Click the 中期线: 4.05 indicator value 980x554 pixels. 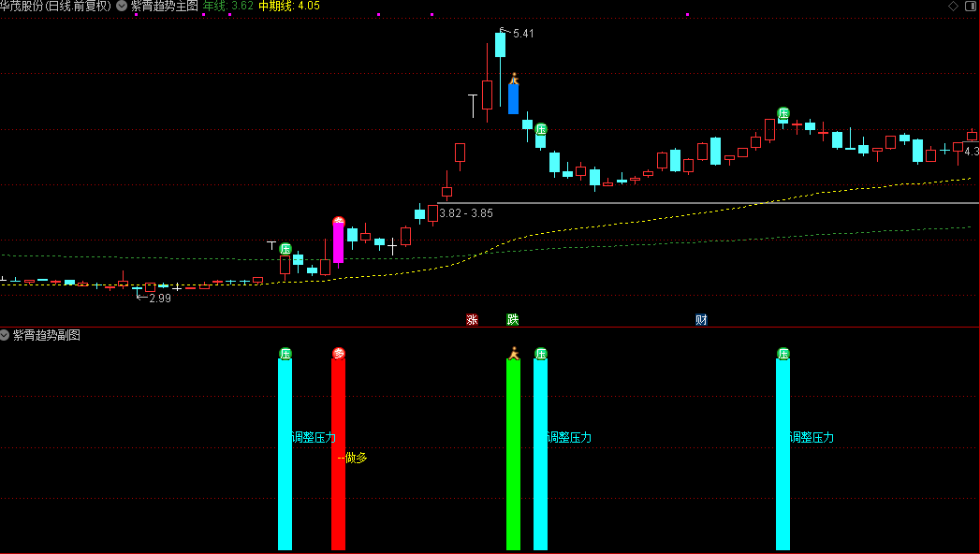tap(289, 6)
